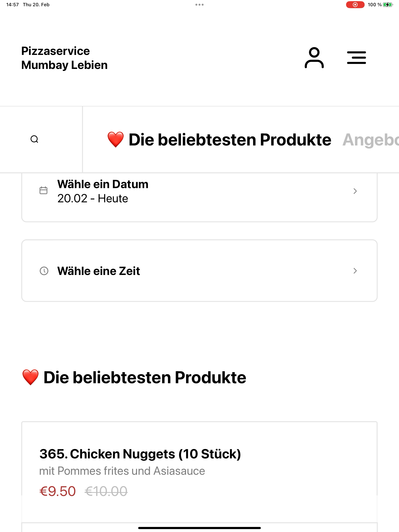Viewport: 399px width, 532px height.
Task: Open the Wähle eine Zeit selector
Action: 199,270
